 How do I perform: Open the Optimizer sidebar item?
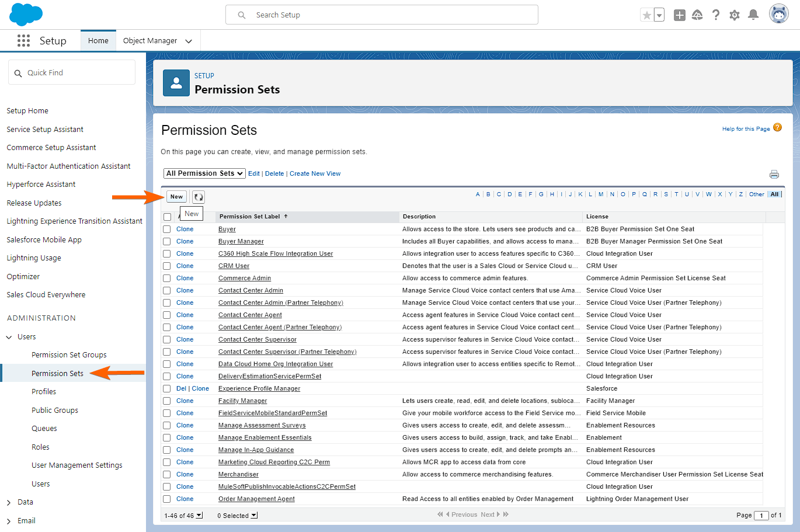pyautogui.click(x=23, y=277)
